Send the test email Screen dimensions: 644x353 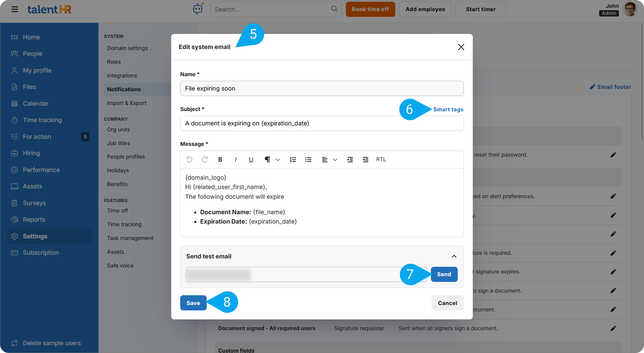(444, 274)
